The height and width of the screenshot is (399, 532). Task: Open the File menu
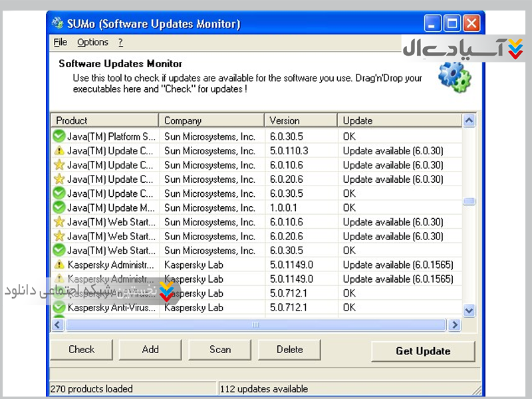[x=61, y=43]
